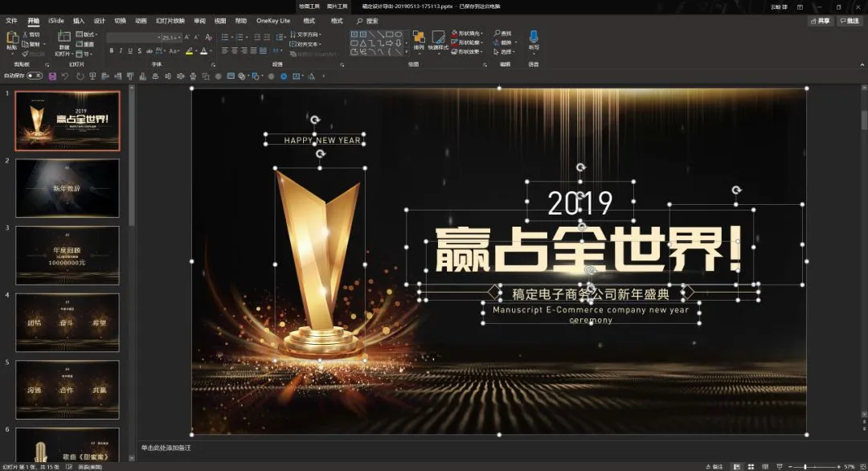The width and height of the screenshot is (868, 471).
Task: Click the Paste (粘贴) clipboard icon
Action: pyautogui.click(x=11, y=38)
